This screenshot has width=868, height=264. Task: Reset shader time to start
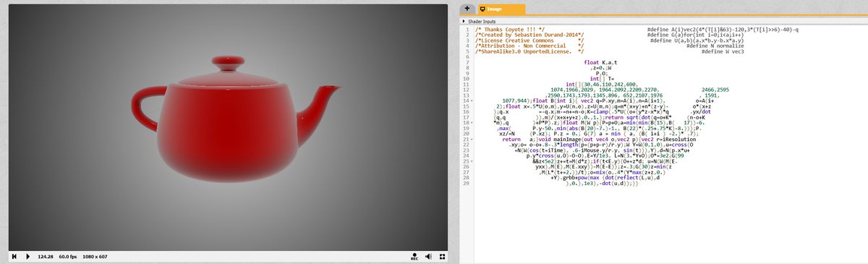[14, 256]
